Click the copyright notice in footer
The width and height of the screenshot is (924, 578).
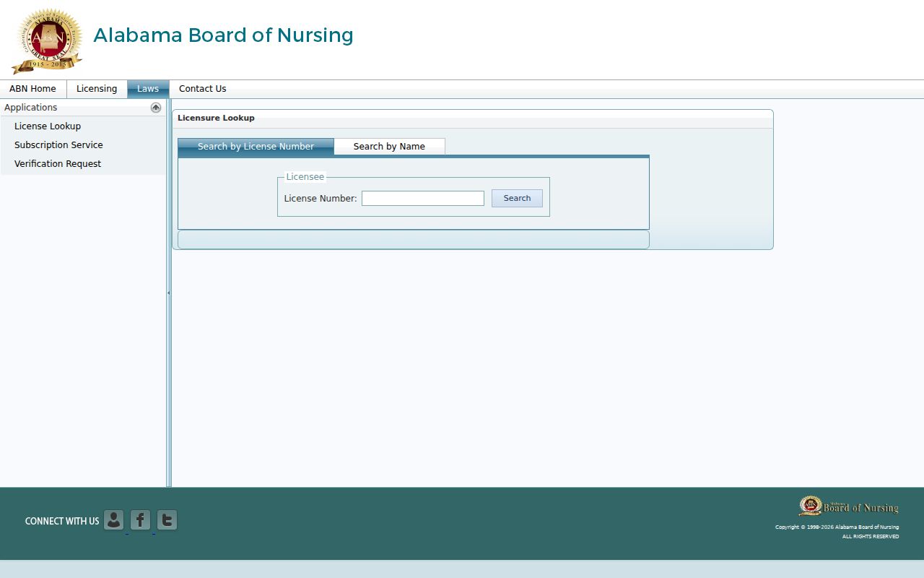837,527
